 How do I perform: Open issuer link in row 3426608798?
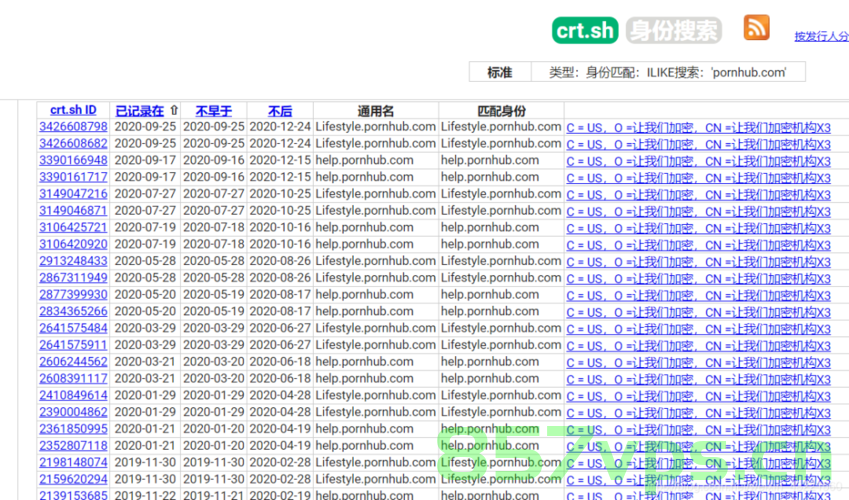[698, 128]
